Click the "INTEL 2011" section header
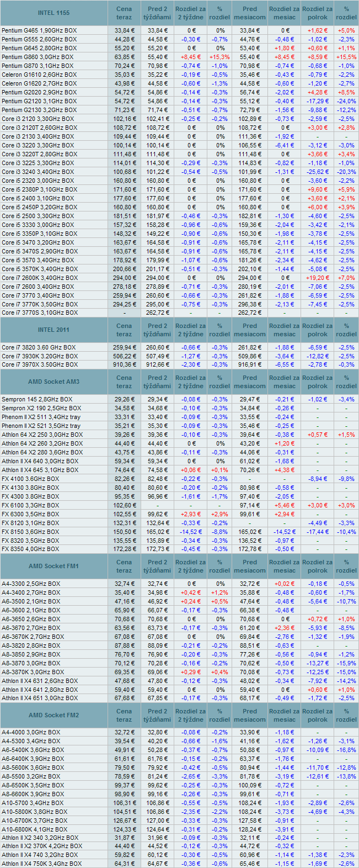The width and height of the screenshot is (359, 868). (53, 330)
